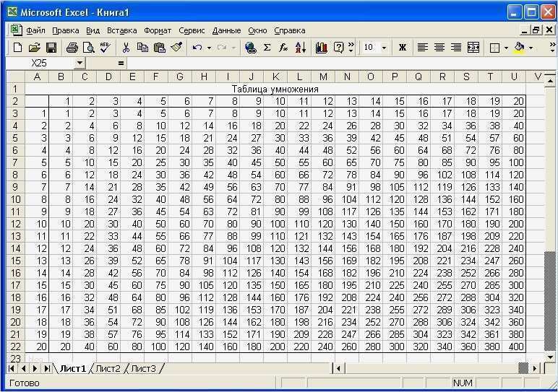Open the Insert Function fx wizard
The image size is (558, 392).
tap(283, 47)
